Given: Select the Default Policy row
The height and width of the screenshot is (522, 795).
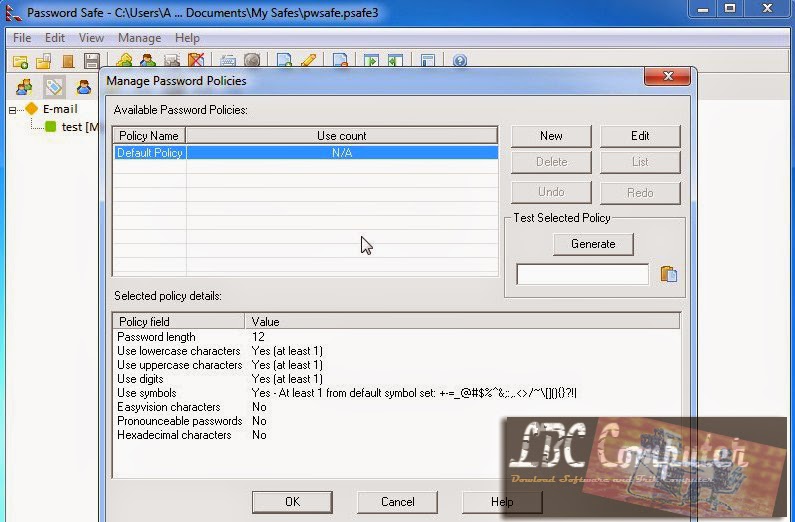Looking at the screenshot, I should click(305, 153).
